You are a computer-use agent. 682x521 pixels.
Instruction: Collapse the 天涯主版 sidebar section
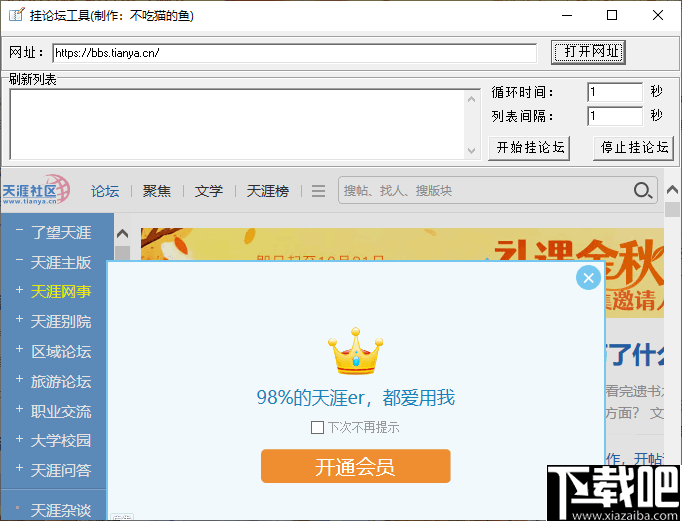[20, 260]
